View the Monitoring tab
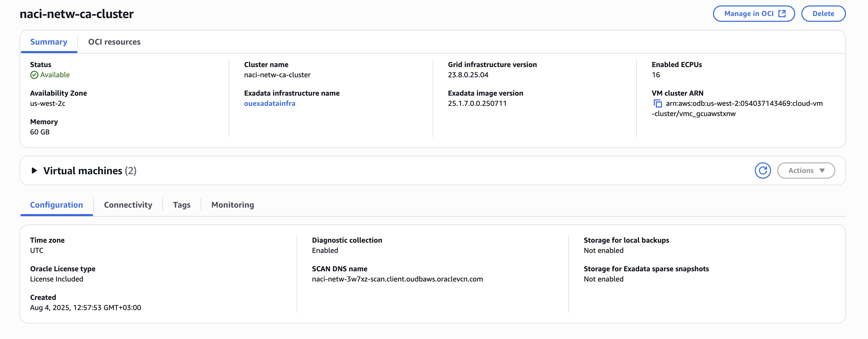868x339 pixels. (x=233, y=205)
